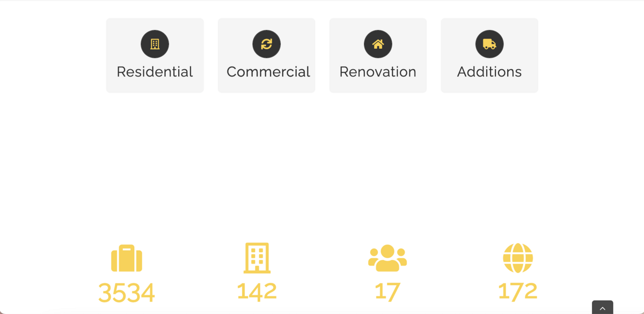Click the Commercial sync arrows icon
The height and width of the screenshot is (314, 644).
coord(266,44)
